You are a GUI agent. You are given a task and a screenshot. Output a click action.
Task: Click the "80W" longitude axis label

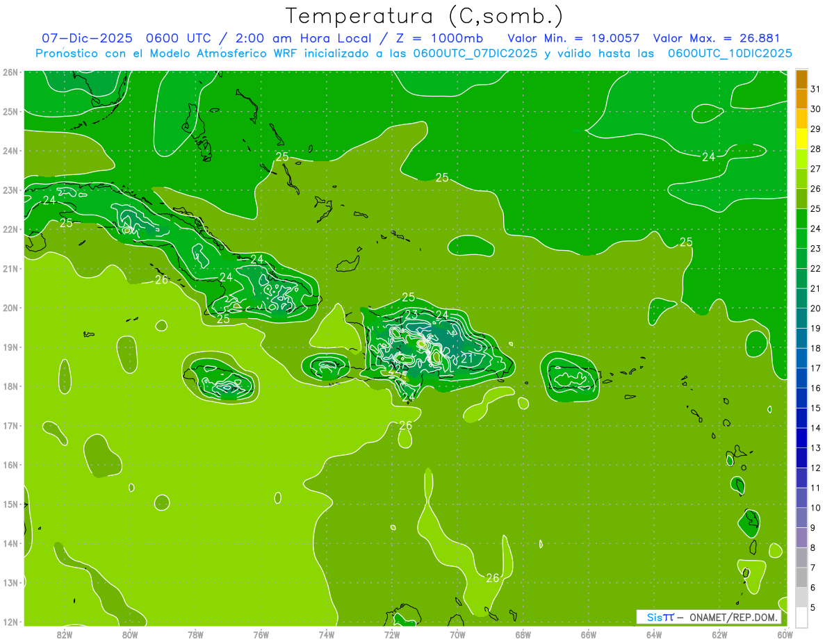click(x=130, y=634)
